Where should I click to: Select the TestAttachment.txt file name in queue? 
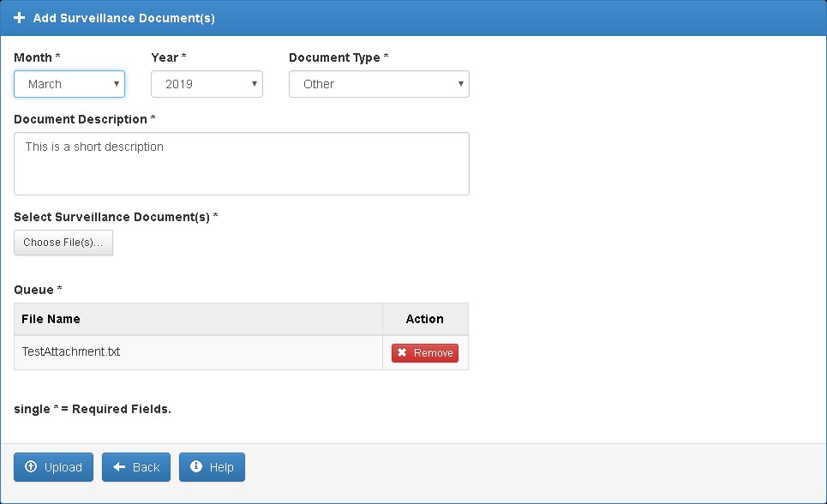[x=71, y=351]
